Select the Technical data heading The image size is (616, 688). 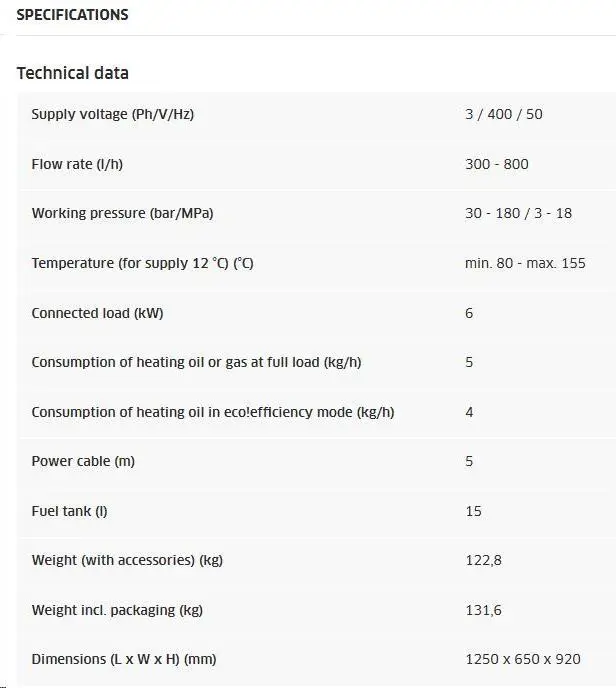(73, 73)
